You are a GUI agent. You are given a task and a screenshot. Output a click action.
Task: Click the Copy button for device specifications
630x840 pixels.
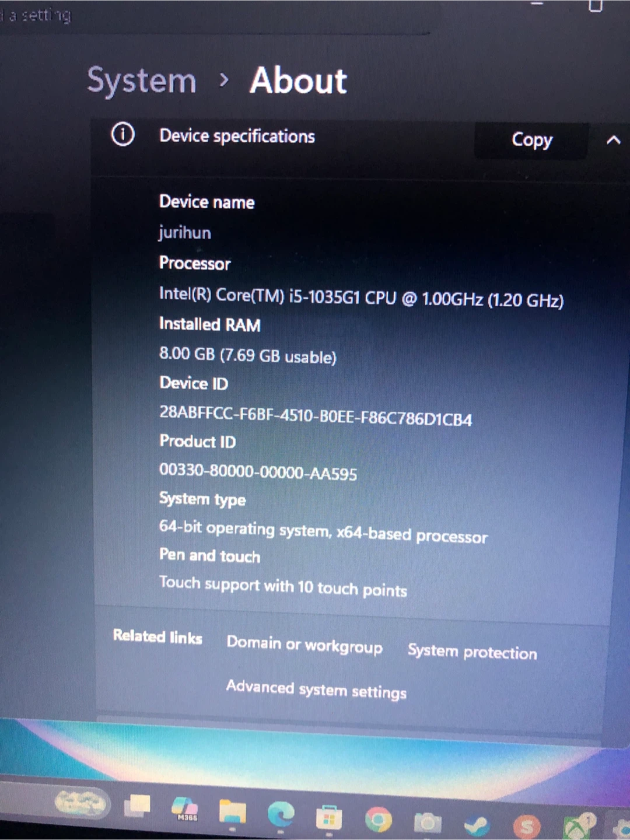[531, 140]
